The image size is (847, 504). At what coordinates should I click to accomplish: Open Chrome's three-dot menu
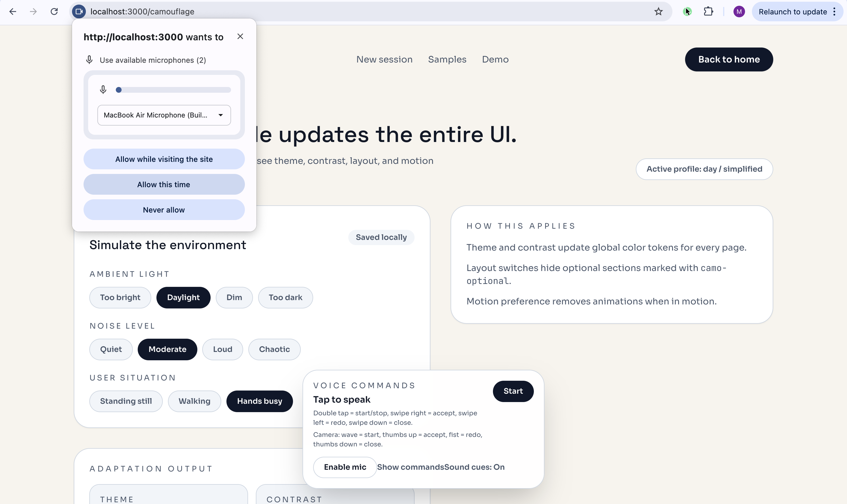click(834, 12)
